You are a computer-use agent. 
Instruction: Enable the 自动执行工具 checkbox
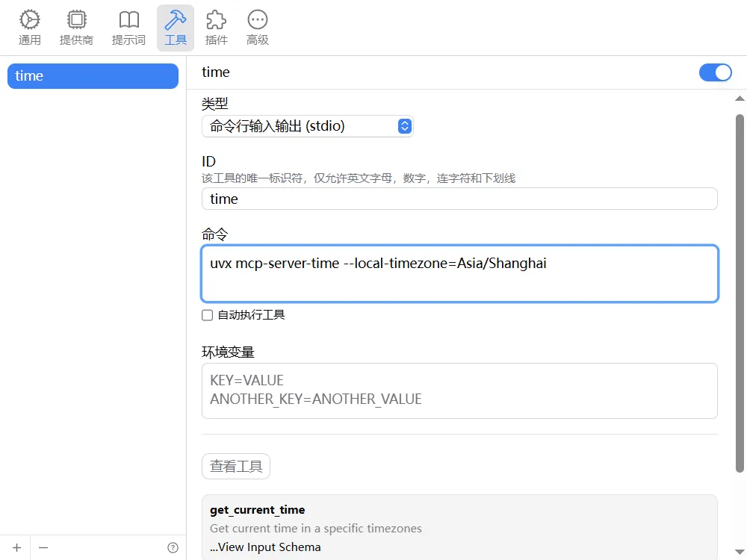tap(208, 315)
